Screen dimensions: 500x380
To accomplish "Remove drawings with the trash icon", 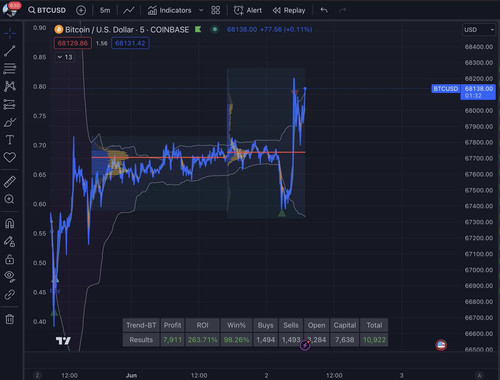I will [x=10, y=319].
